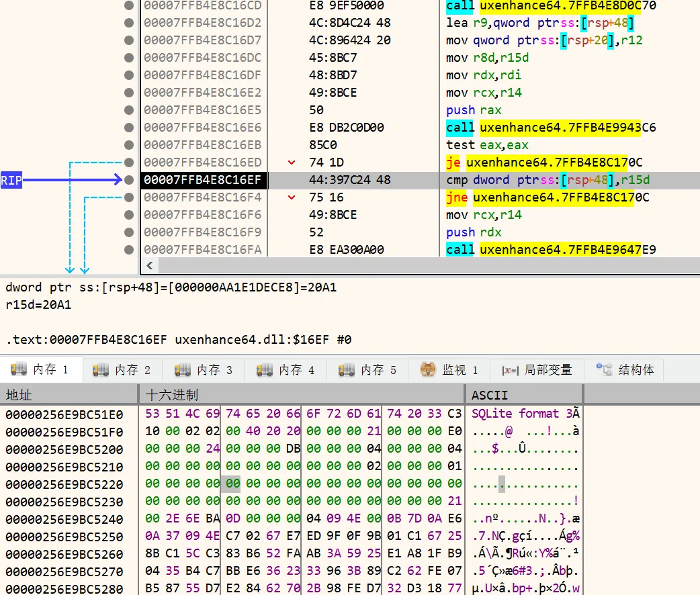Click the .text:00007FFB4E8C16EF location info line

point(179,340)
